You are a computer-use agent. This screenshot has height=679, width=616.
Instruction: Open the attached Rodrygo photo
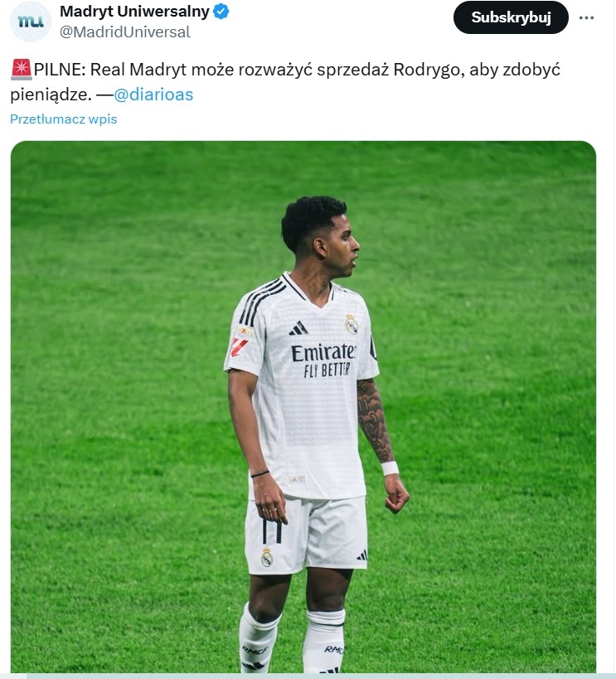tap(303, 407)
